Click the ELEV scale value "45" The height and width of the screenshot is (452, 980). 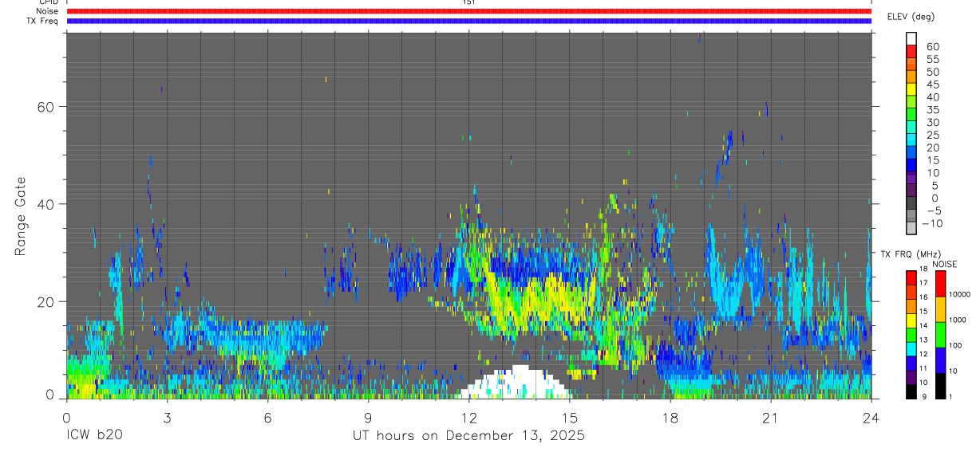932,85
